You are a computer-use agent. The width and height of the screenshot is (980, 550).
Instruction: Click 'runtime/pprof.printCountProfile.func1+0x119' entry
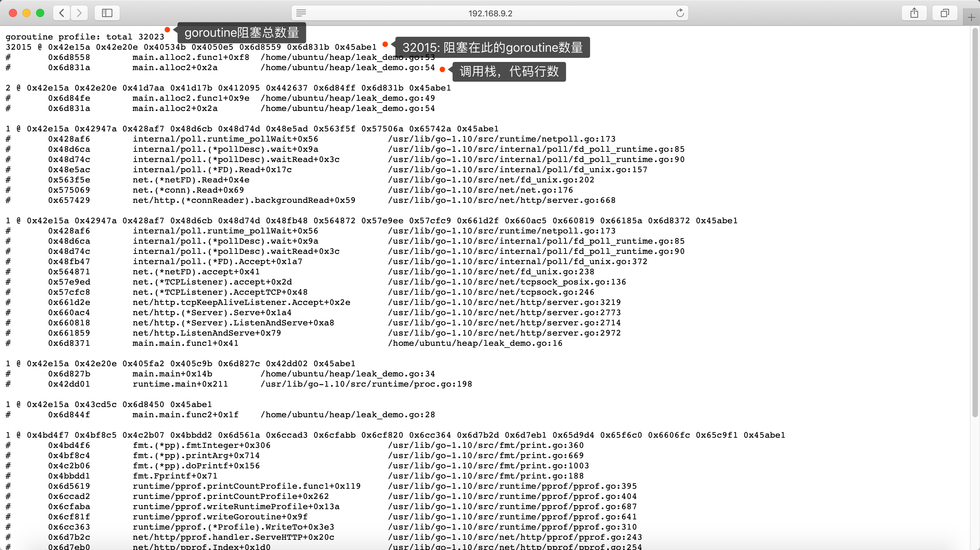click(x=246, y=486)
